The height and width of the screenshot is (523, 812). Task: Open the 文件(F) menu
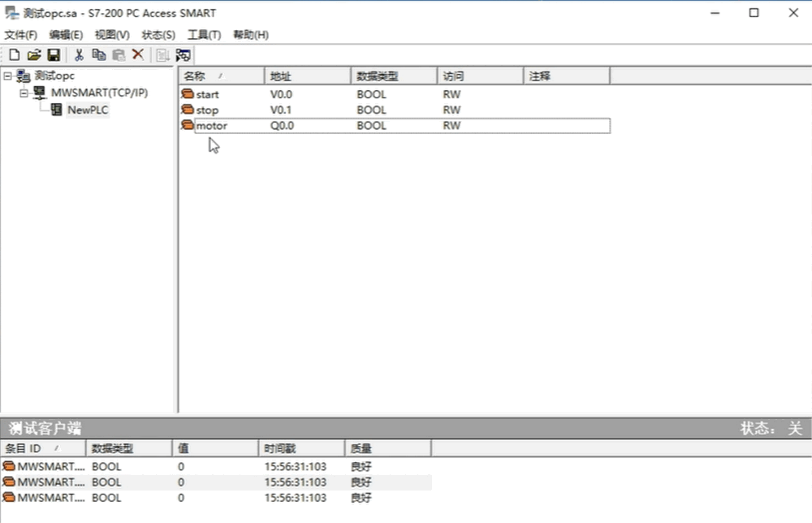click(21, 35)
